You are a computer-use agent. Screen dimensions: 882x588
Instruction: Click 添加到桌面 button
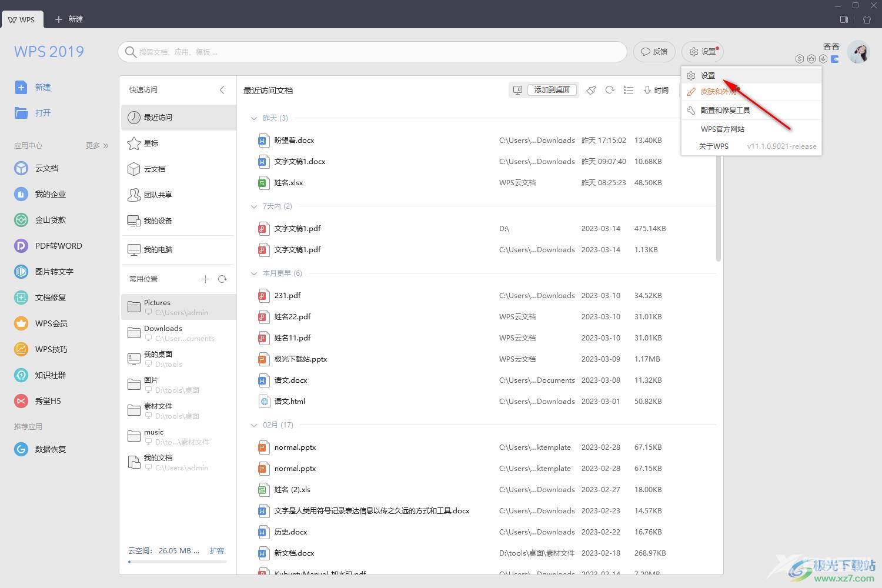pyautogui.click(x=552, y=90)
